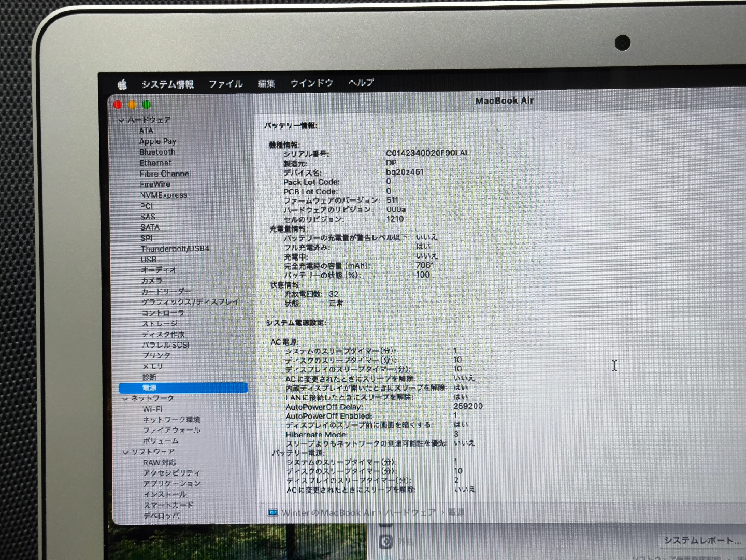
Task: Select Wi-Fi under ネットワーク
Action: [x=152, y=409]
